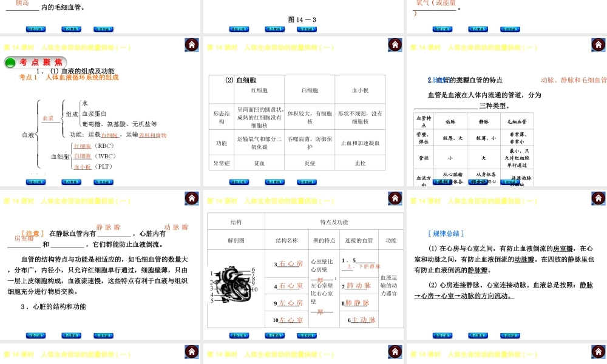Viewport: 607px width, 364px height.
Task: Click the 白细胞 column header in the table
Action: (x=310, y=90)
